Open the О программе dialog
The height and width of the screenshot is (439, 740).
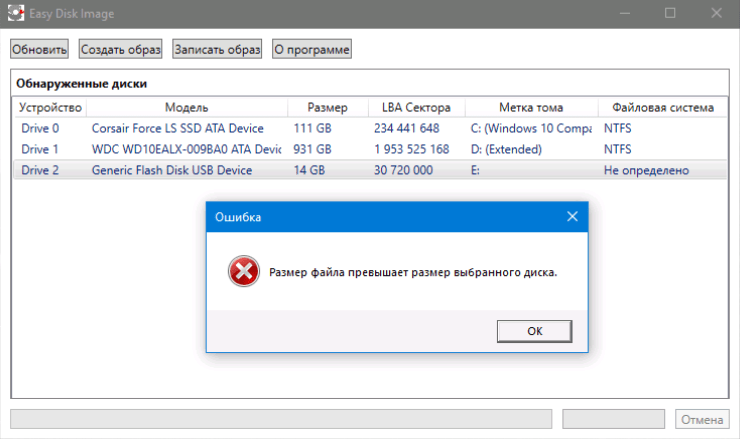312,49
